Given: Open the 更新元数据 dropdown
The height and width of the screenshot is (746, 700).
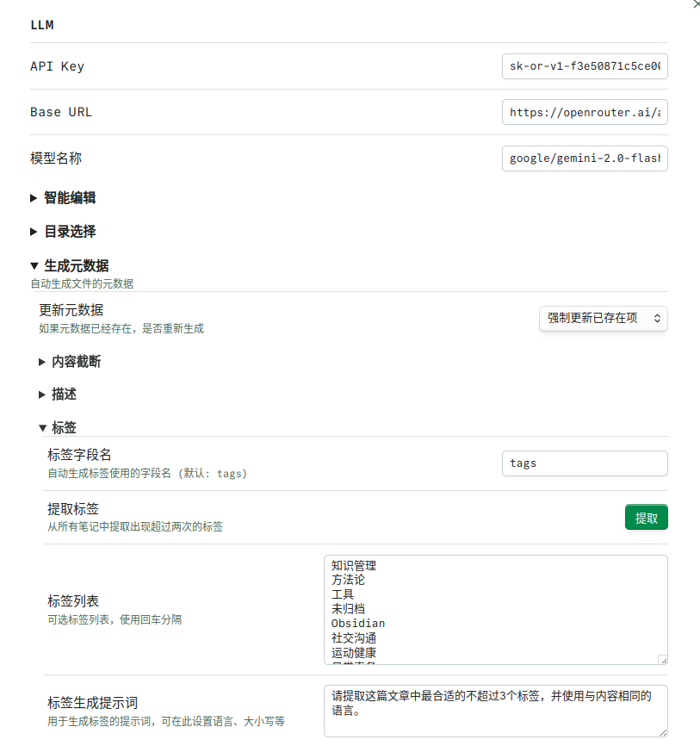Looking at the screenshot, I should click(x=603, y=318).
